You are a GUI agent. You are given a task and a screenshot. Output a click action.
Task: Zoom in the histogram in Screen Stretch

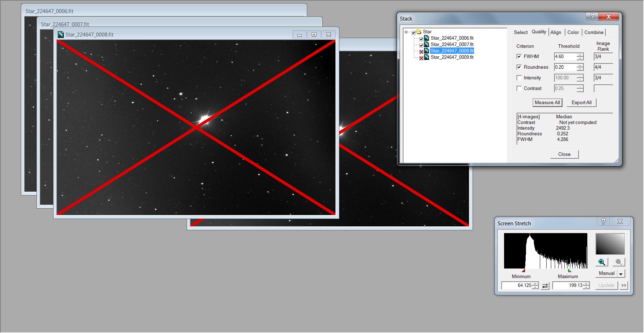click(601, 262)
